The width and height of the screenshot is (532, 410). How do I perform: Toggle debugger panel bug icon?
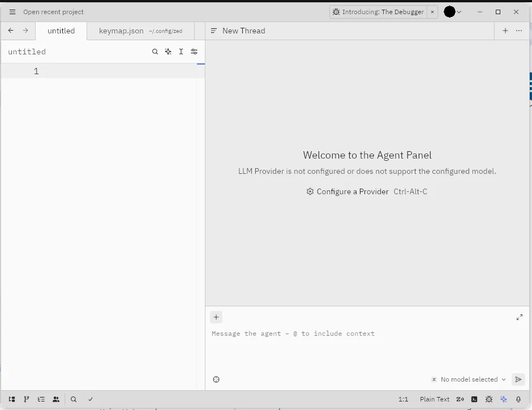[x=489, y=399]
